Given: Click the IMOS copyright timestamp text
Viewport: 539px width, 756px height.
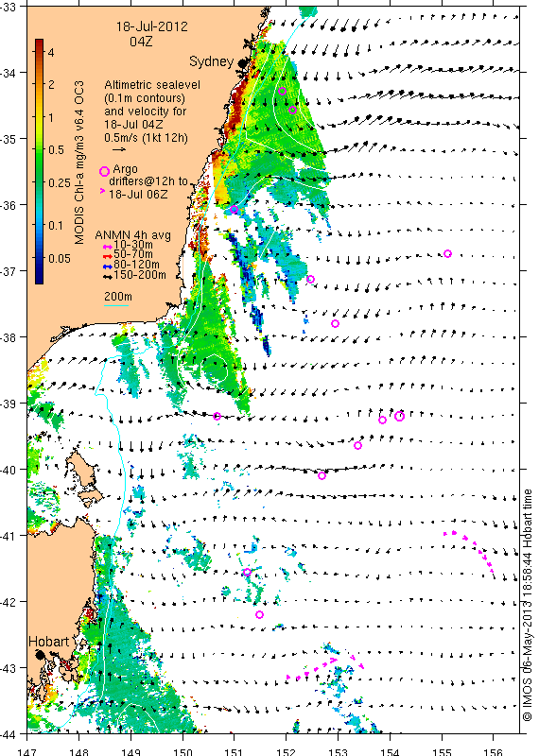Looking at the screenshot, I should coord(528,606).
